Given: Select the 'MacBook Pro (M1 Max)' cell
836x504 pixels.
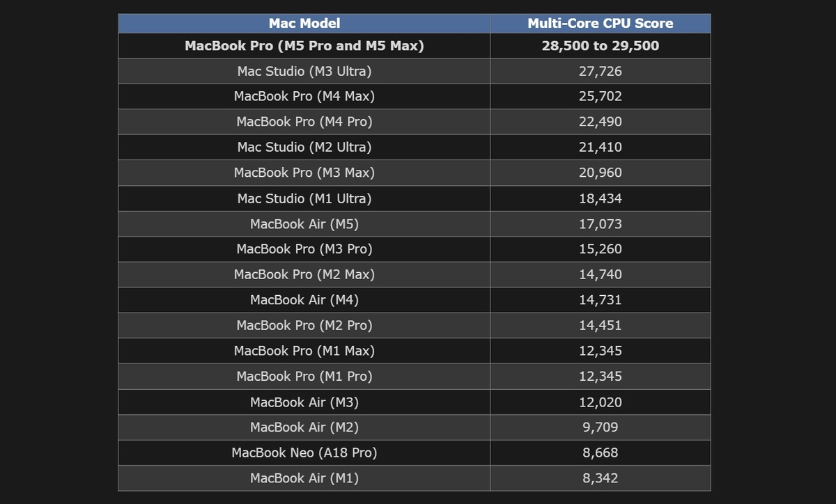Looking at the screenshot, I should click(304, 351).
